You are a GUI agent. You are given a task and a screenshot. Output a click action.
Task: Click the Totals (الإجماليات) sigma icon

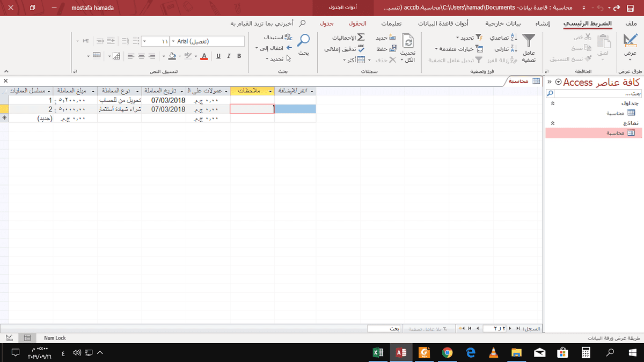349,38
